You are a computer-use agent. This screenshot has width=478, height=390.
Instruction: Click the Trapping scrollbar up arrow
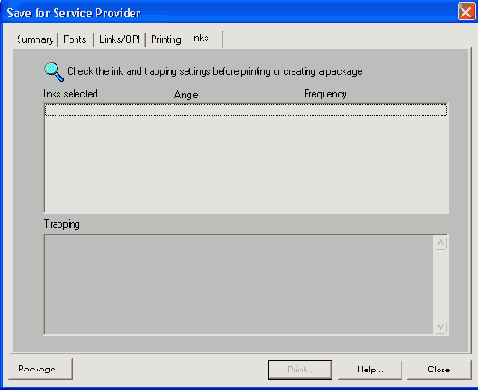[x=441, y=243]
